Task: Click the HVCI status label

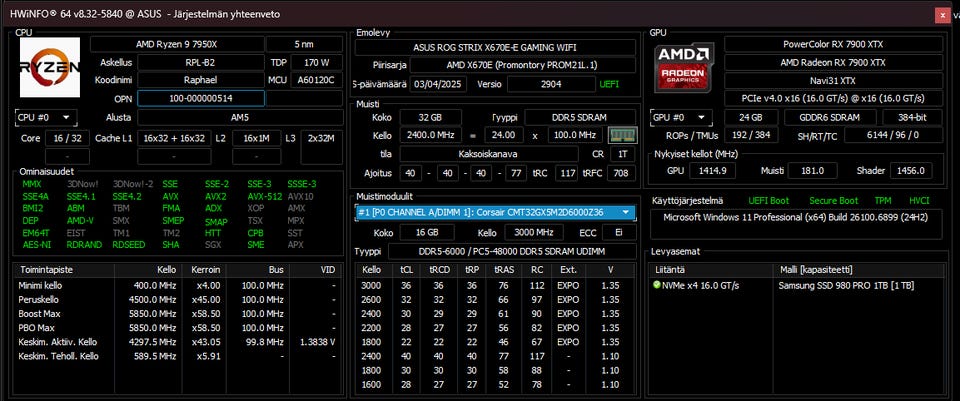Action: click(x=919, y=201)
